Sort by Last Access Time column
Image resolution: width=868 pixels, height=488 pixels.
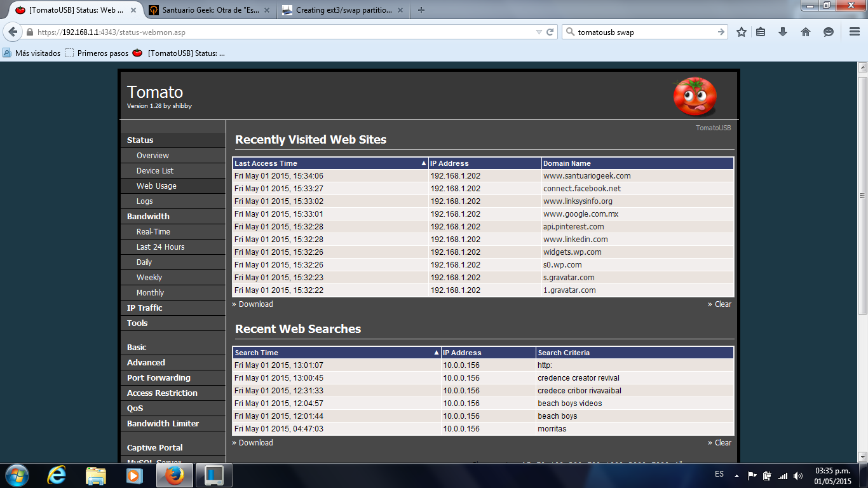330,163
